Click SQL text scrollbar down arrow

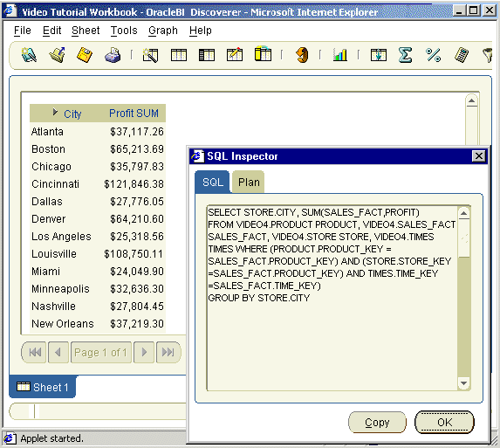point(464,383)
